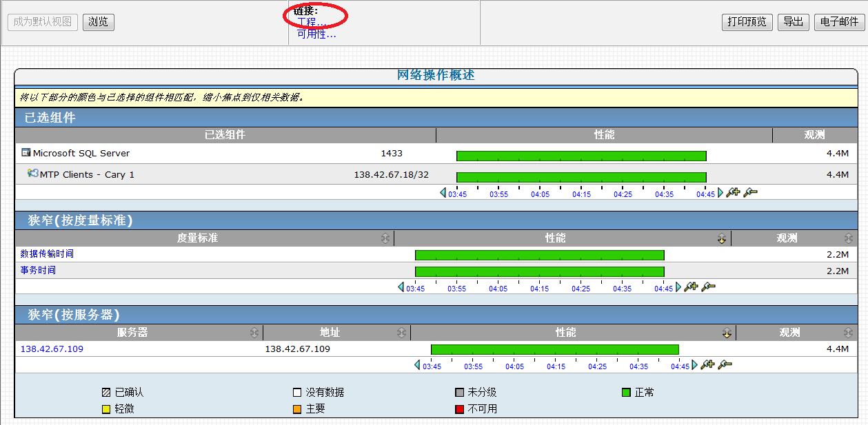
Task: Sort 按度量标准 table by 性能 sort icon
Action: pyautogui.click(x=722, y=238)
